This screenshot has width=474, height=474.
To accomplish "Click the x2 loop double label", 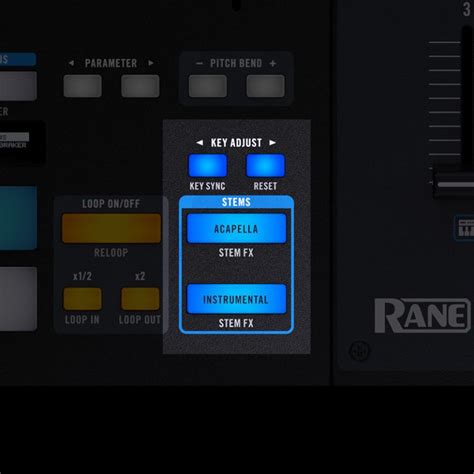I will pyautogui.click(x=140, y=276).
